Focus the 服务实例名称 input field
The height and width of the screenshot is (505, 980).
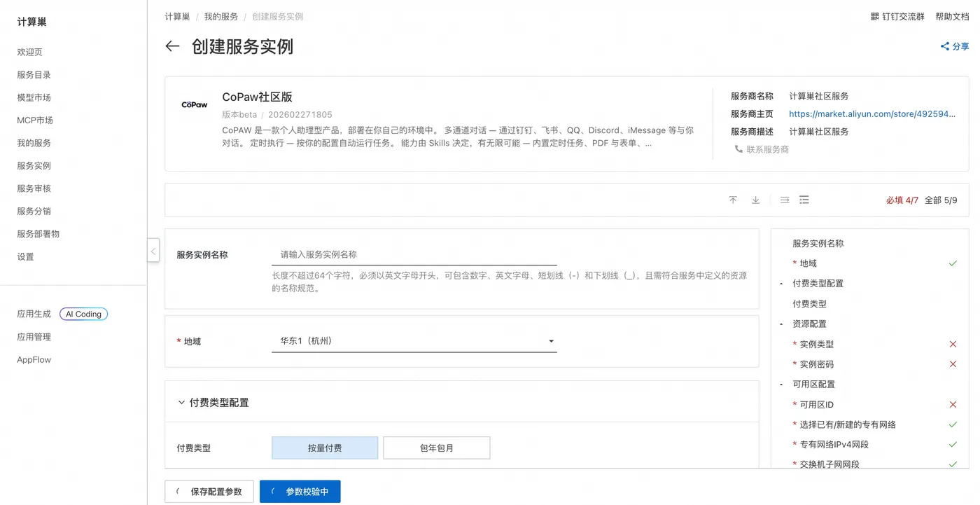click(x=414, y=255)
